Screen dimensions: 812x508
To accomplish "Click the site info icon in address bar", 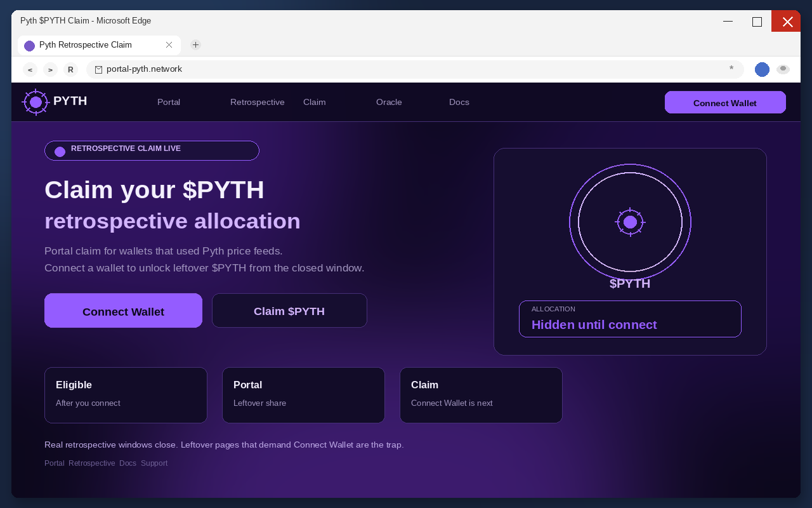I will pyautogui.click(x=98, y=70).
